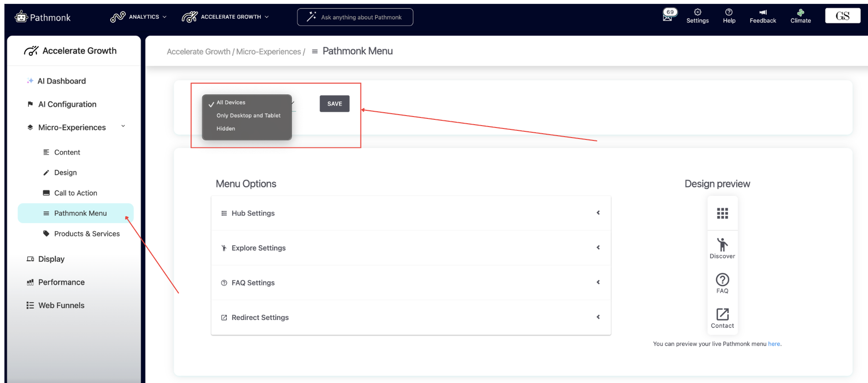Click the Design preview heading
868x383 pixels.
point(717,184)
